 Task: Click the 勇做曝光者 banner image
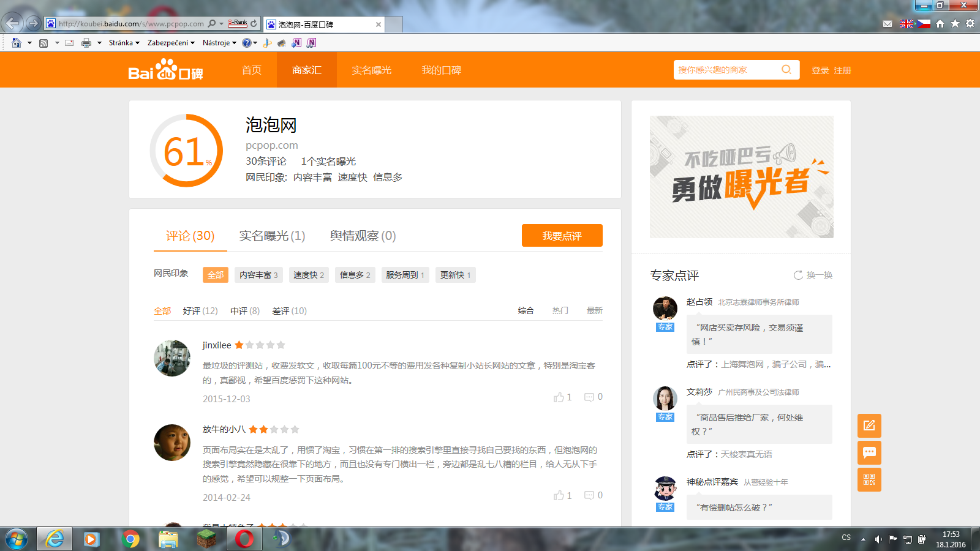pos(742,177)
